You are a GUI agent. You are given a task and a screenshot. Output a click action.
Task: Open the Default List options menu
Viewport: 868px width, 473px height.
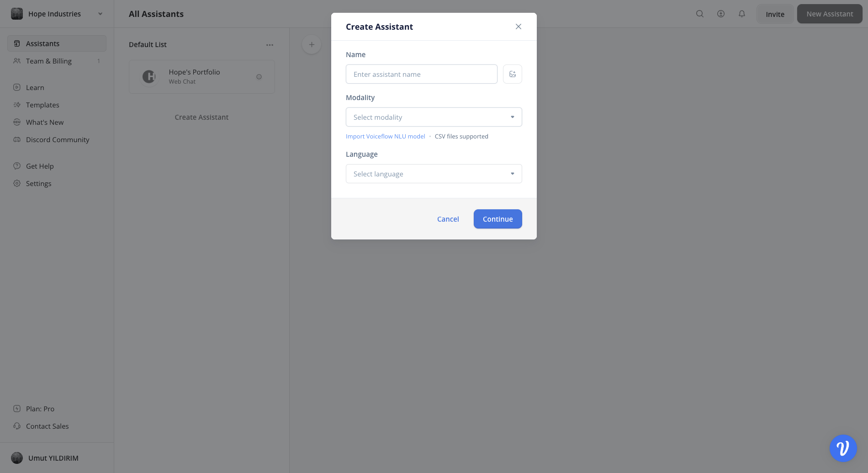coord(270,44)
